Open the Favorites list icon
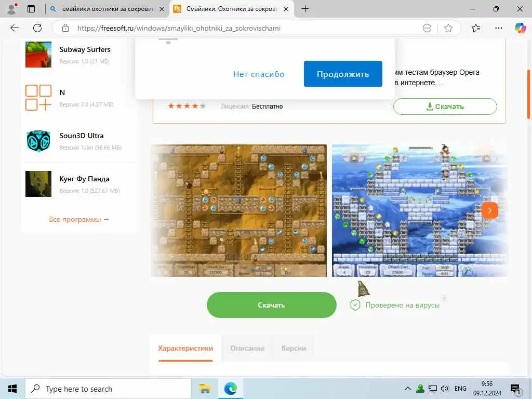532x399 pixels. click(x=476, y=28)
